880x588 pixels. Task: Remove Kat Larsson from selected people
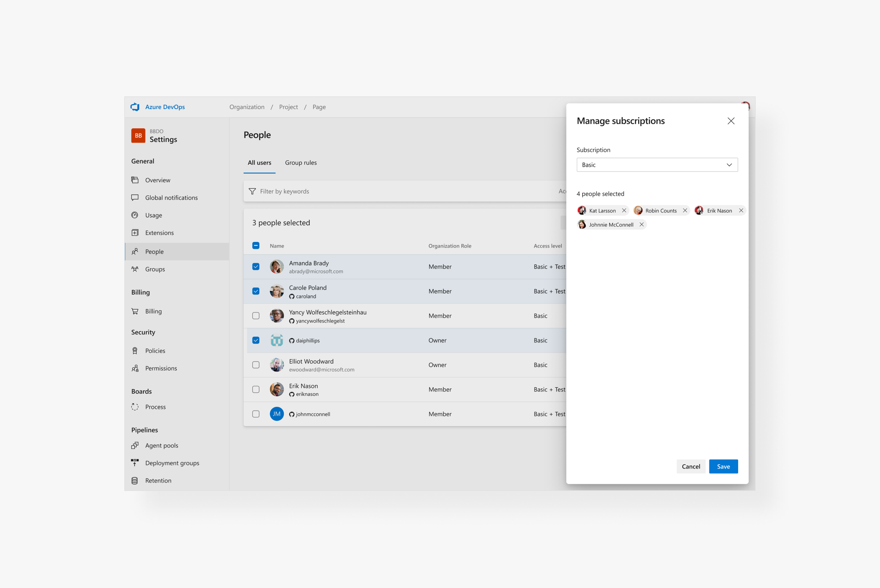(x=624, y=210)
